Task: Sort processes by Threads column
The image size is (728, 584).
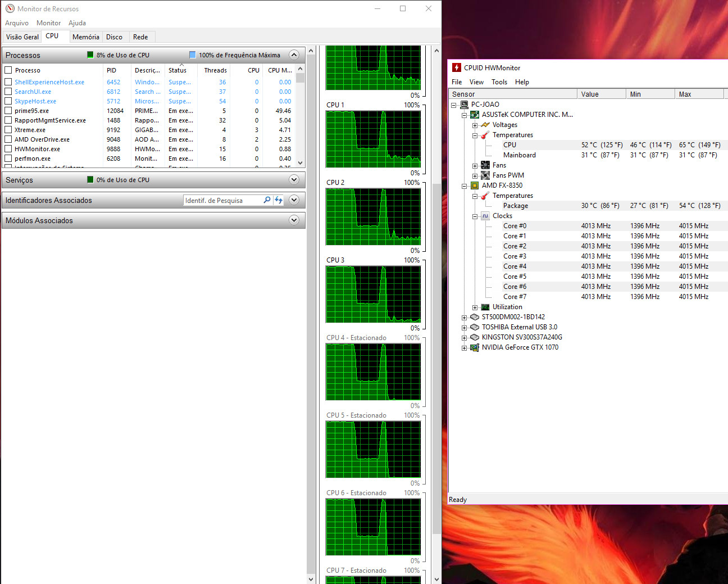Action: pyautogui.click(x=215, y=70)
